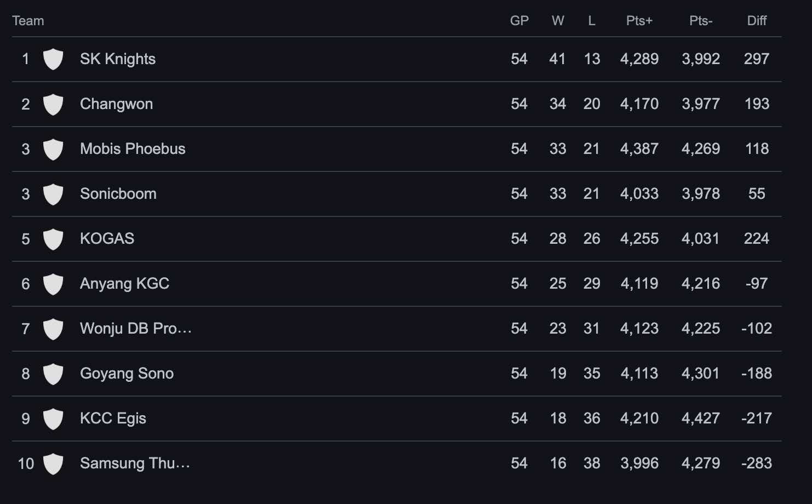
Task: Select the KOGAS 224 point differential cell
Action: [x=757, y=239]
